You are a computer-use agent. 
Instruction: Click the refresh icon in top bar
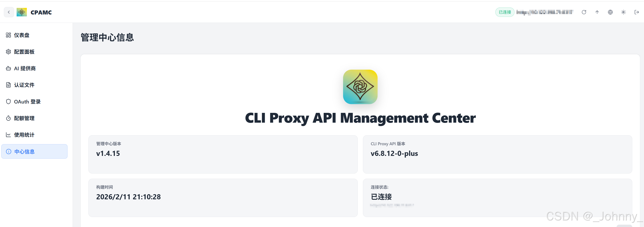pyautogui.click(x=584, y=12)
